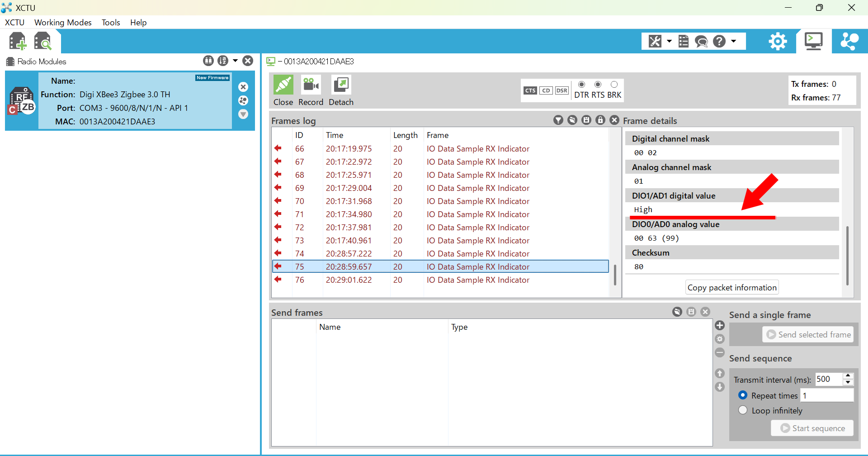Open the Help menu
The height and width of the screenshot is (456, 868).
point(138,23)
